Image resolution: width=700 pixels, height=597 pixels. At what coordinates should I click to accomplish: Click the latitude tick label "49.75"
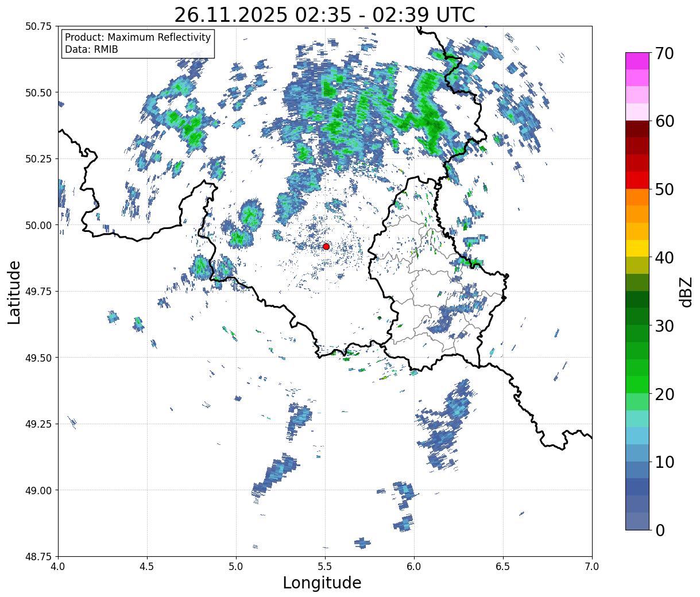pyautogui.click(x=38, y=292)
